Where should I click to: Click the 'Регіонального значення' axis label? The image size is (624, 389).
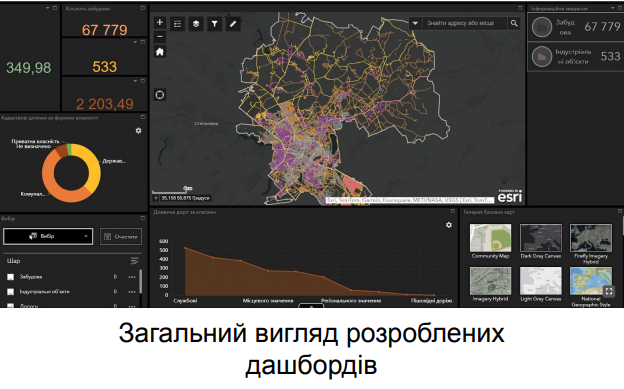pos(351,301)
